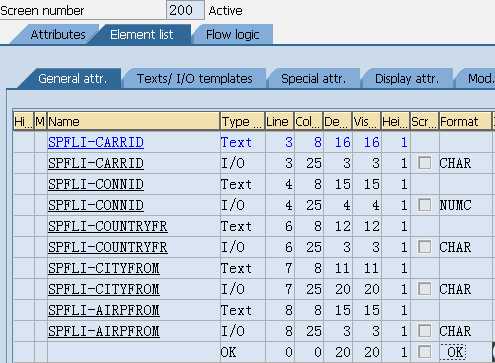Click the Vis.. column header

click(x=366, y=122)
